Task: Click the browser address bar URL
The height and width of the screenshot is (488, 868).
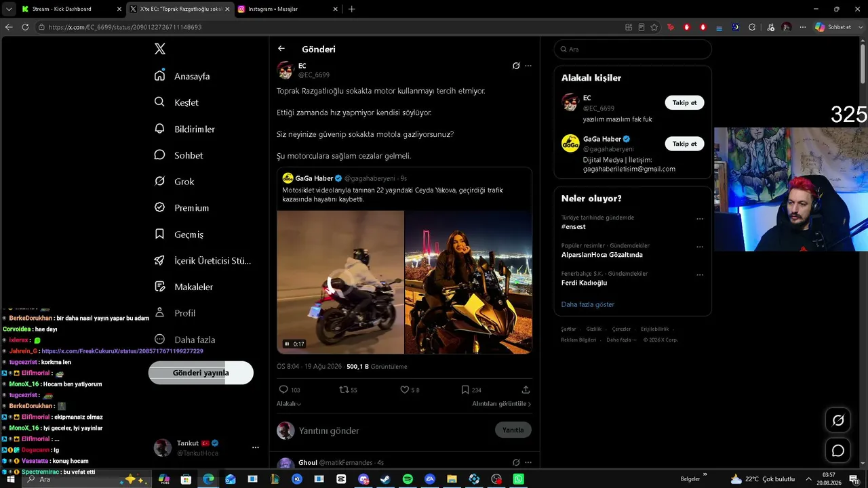Action: click(125, 27)
